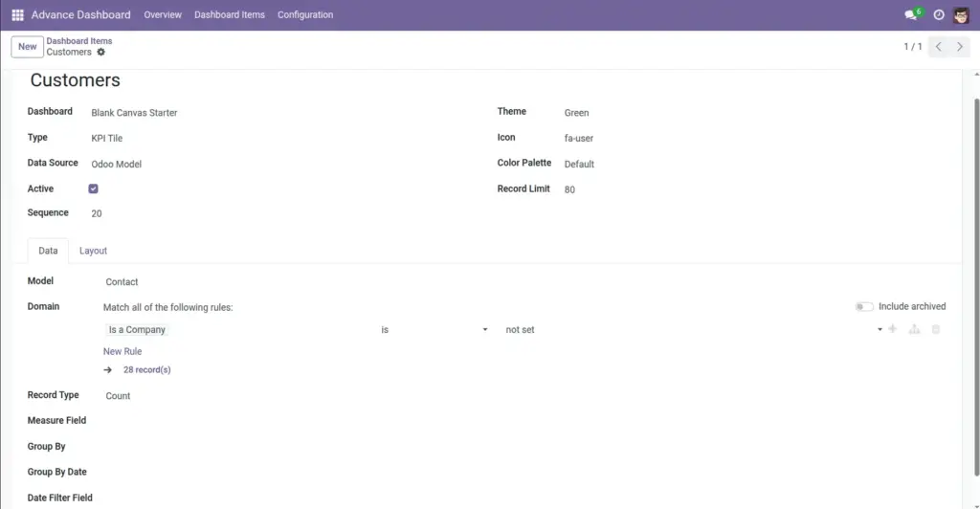The width and height of the screenshot is (980, 509).
Task: Open the Dashboard field Blank Canvas Starter
Action: [284, 113]
